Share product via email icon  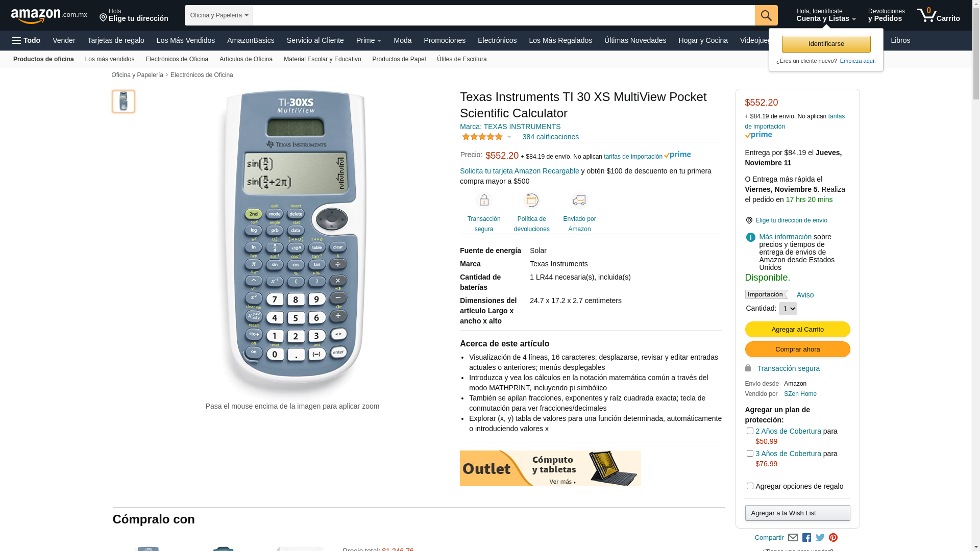click(x=793, y=537)
